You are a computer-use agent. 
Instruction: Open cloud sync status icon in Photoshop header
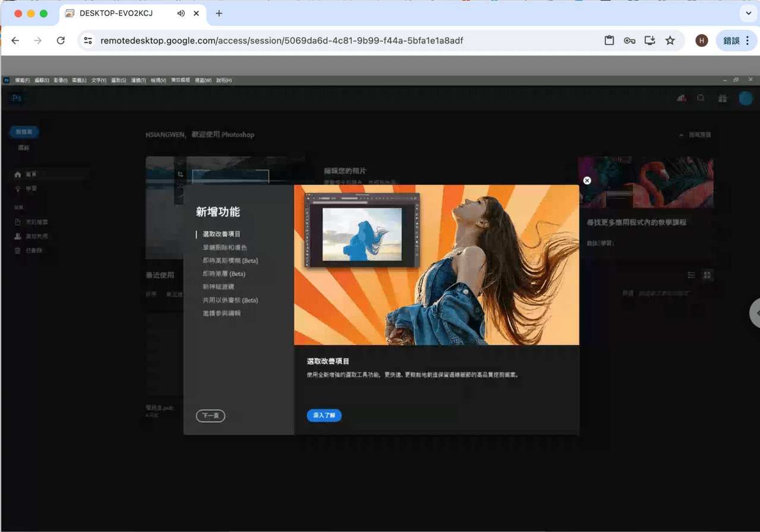pos(682,99)
